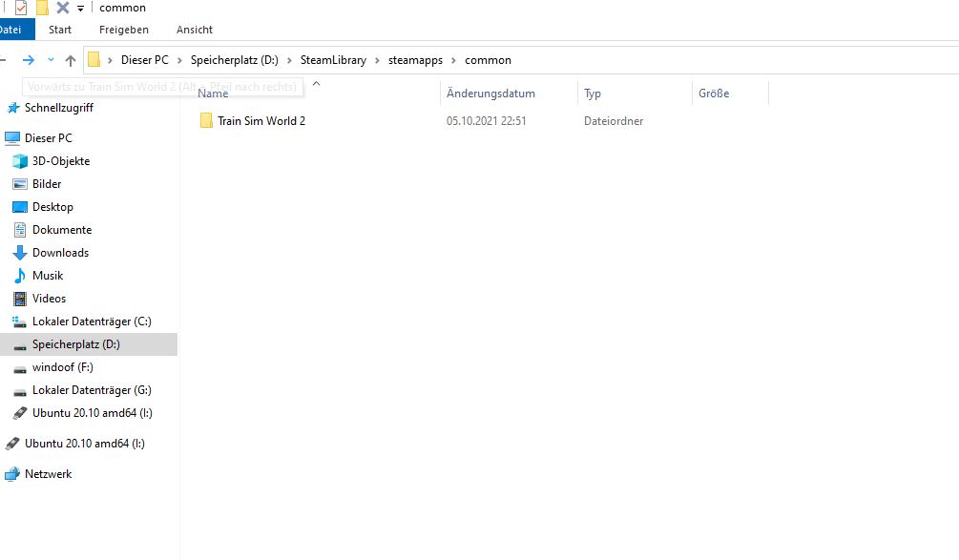The image size is (959, 560).
Task: Click the Downloads blue arrow icon
Action: (x=20, y=253)
